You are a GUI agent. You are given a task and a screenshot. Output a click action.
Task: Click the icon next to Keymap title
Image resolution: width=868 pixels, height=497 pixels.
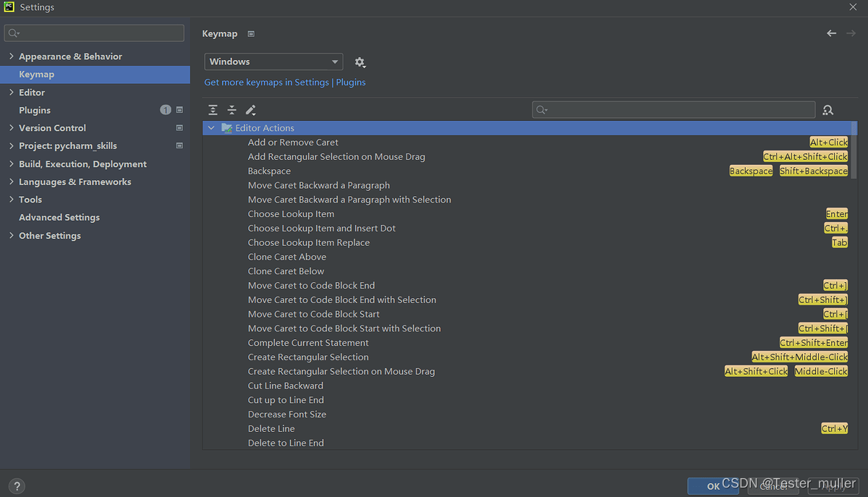tap(251, 34)
